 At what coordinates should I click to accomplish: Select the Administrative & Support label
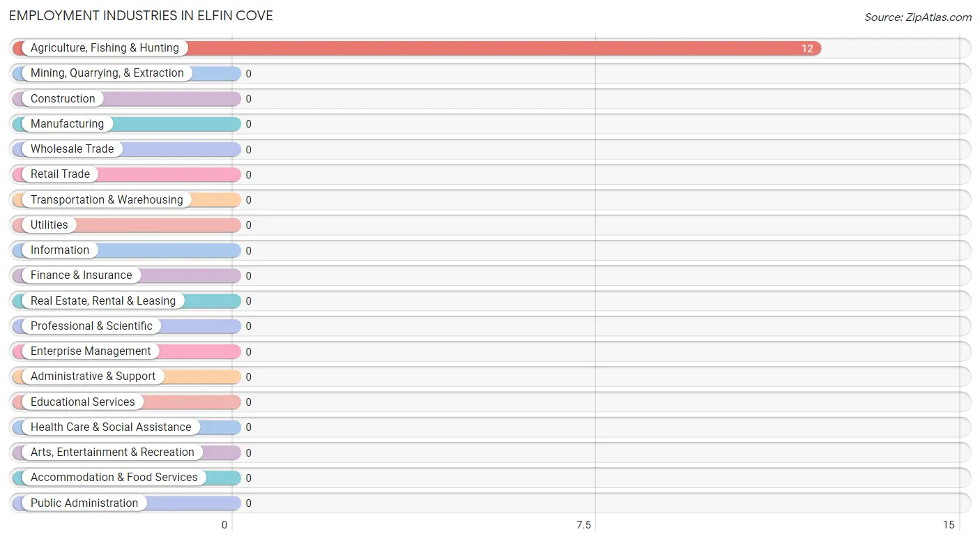click(93, 376)
